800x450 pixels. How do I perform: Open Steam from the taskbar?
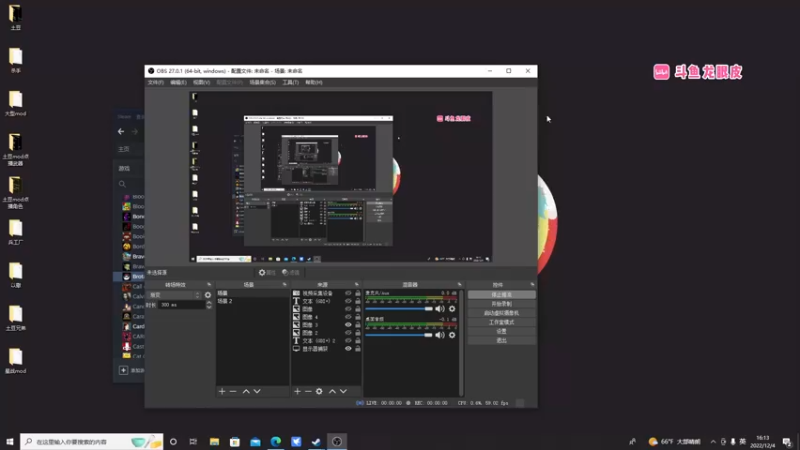[316, 441]
